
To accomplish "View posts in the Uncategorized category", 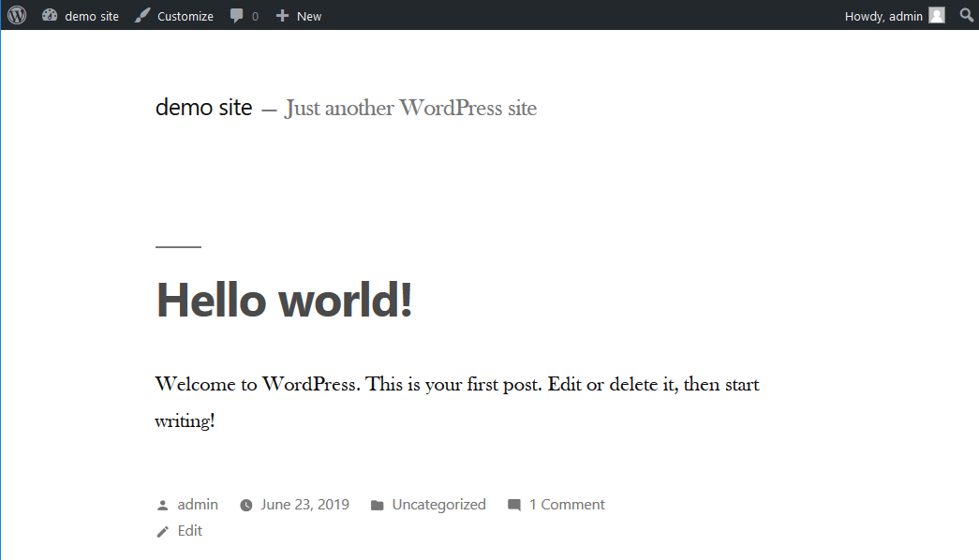I will click(x=438, y=504).
